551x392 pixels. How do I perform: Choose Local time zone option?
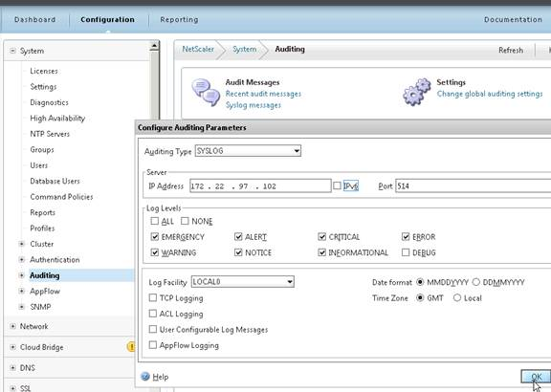tap(457, 298)
